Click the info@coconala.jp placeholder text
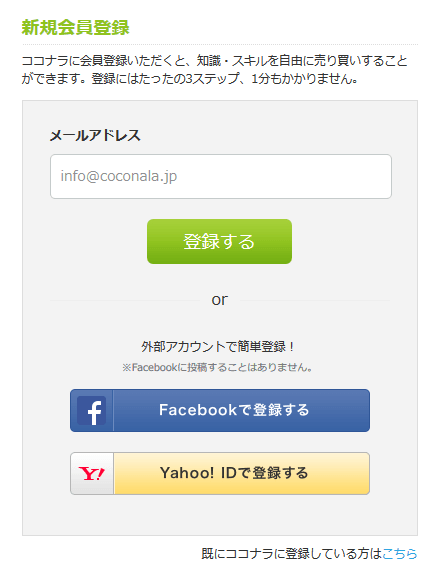Image resolution: width=441 pixels, height=576 pixels. [x=119, y=176]
